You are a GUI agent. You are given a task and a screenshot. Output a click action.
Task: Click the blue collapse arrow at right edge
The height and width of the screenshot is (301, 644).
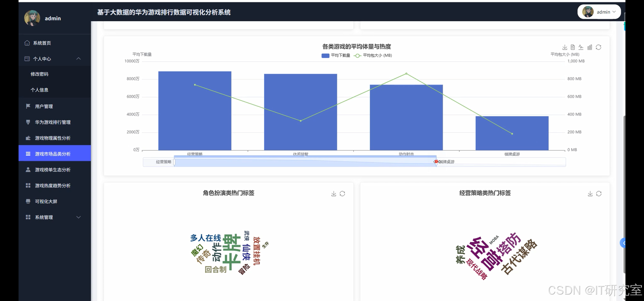coord(623,243)
